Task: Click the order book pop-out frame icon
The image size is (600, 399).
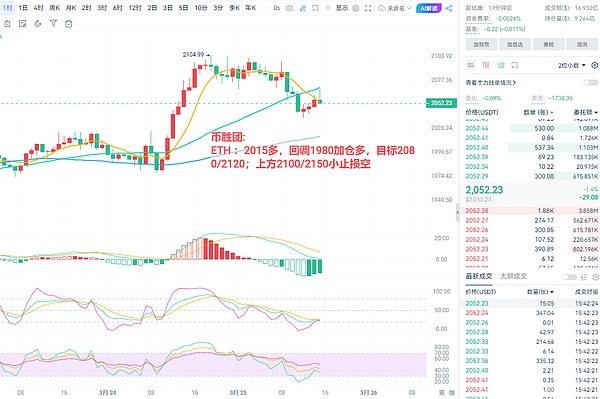Action: [515, 65]
